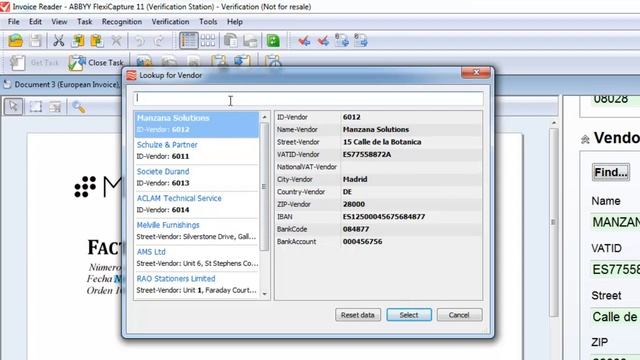Close the Lookup for Vendor dialog
Viewport: 640px width, 360px height.
(x=476, y=73)
